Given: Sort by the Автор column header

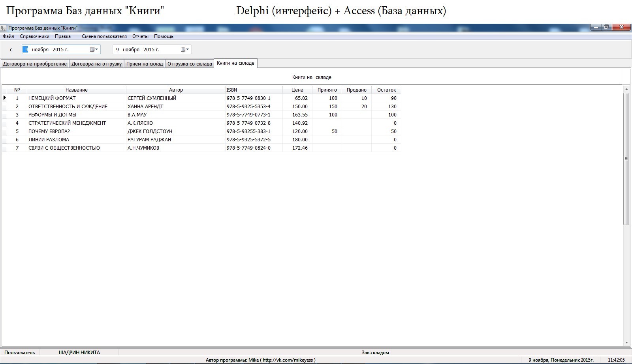Looking at the screenshot, I should [x=176, y=90].
